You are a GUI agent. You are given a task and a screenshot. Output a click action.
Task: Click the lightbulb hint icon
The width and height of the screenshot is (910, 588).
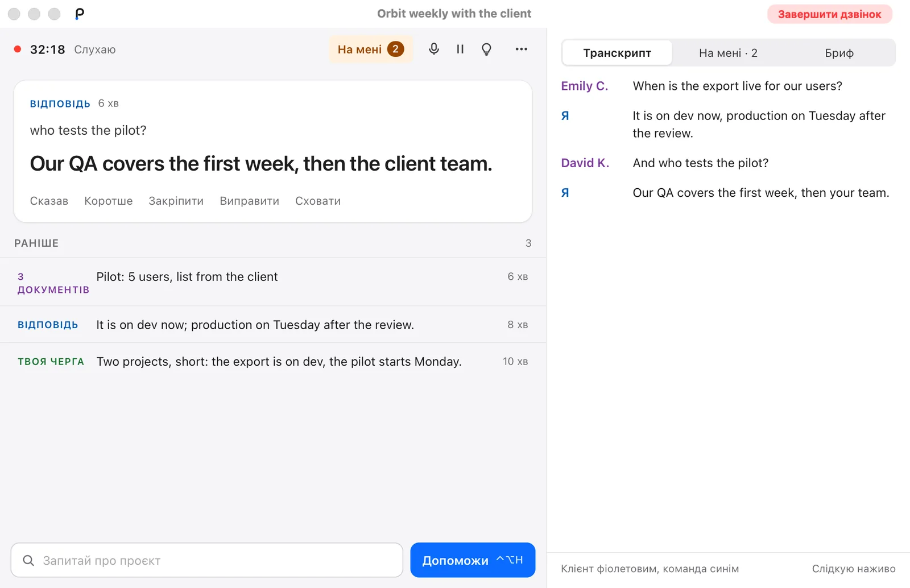point(486,49)
